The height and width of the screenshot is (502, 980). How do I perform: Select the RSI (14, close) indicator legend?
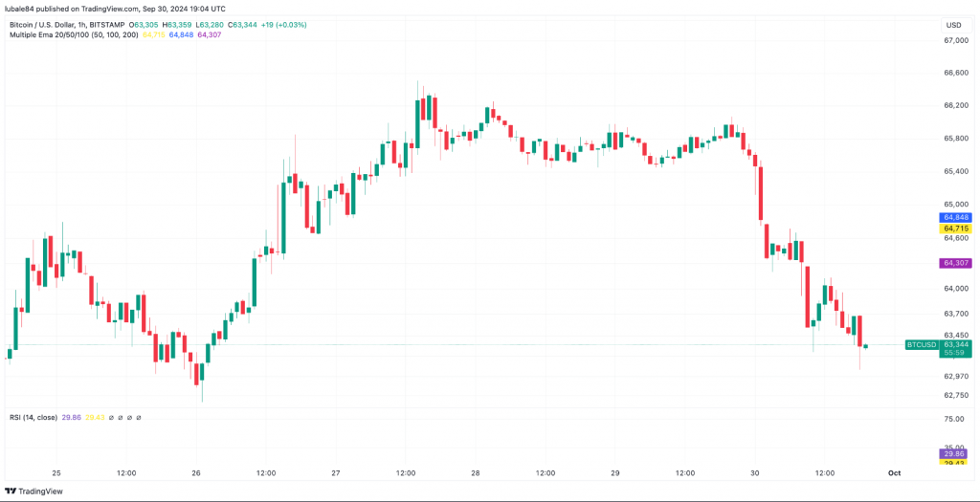point(33,418)
